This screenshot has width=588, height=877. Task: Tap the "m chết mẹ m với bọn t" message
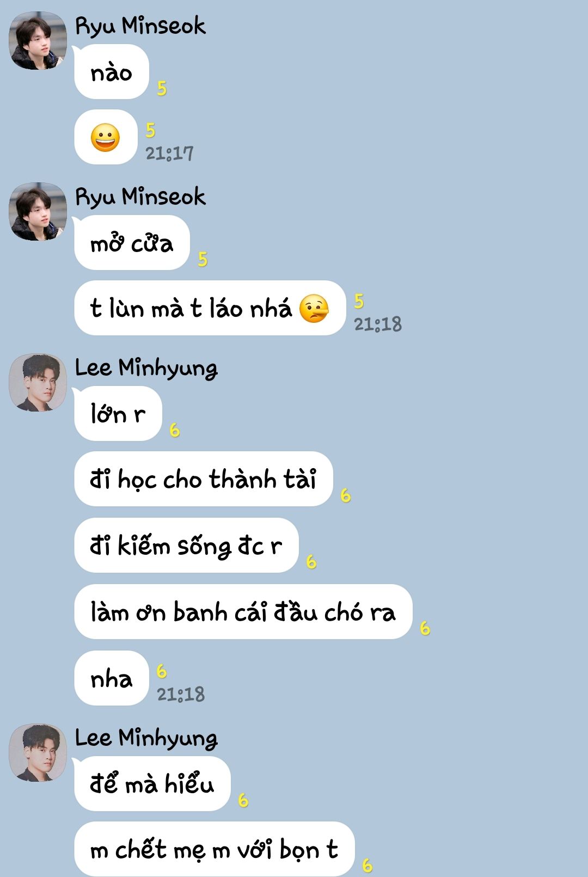pyautogui.click(x=215, y=849)
